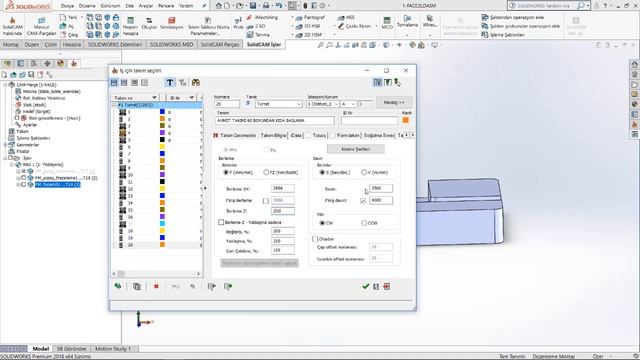Switch to the Takım Bilgisi tab
The width and height of the screenshot is (640, 360).
pyautogui.click(x=273, y=135)
